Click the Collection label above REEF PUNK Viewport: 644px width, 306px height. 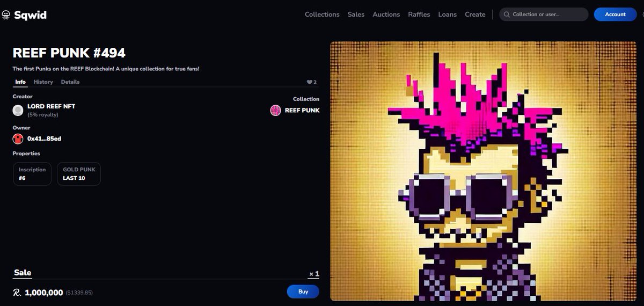(306, 99)
